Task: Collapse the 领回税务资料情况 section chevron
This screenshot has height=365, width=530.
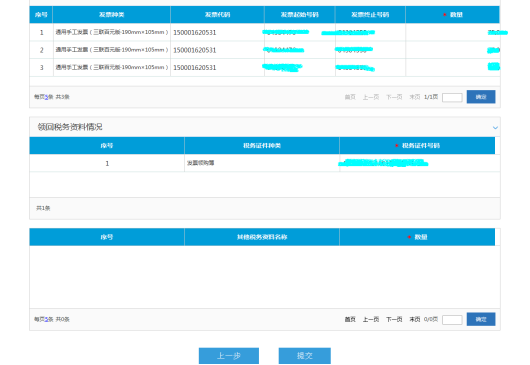Action: 495,128
